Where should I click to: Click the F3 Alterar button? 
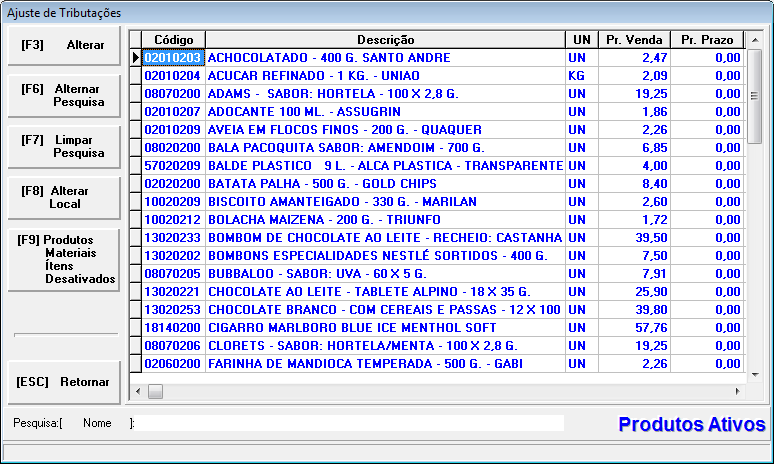[64, 46]
